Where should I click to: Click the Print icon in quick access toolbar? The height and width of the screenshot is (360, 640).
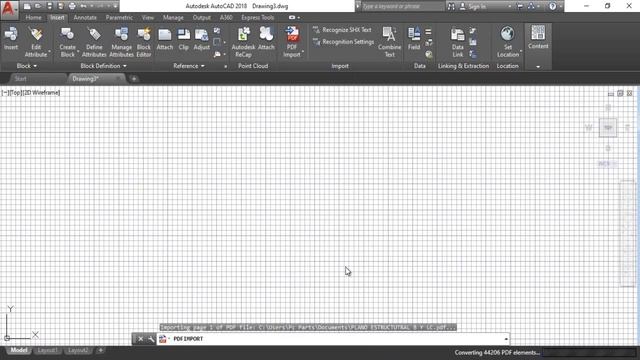72,6
